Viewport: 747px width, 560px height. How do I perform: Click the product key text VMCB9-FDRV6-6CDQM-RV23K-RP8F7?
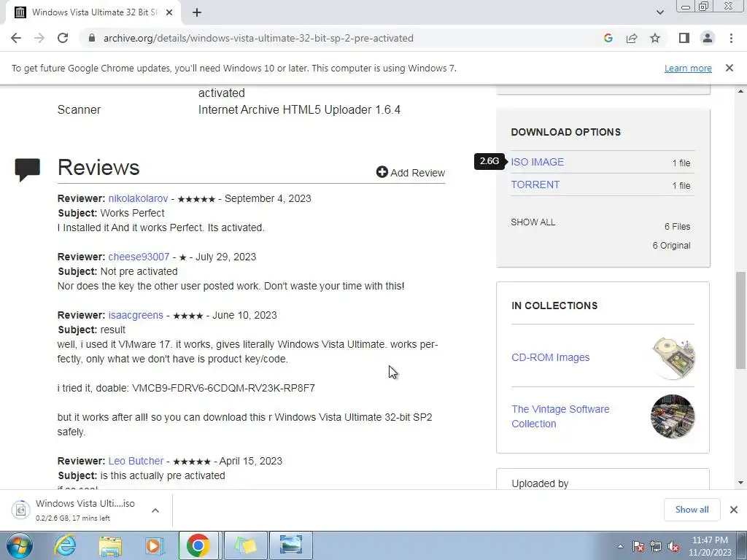(x=223, y=388)
